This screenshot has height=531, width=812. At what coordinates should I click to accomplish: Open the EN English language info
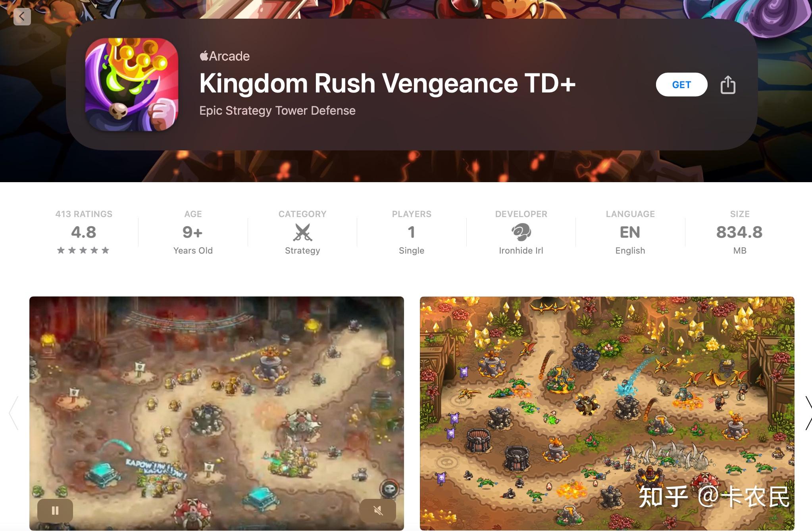point(630,232)
